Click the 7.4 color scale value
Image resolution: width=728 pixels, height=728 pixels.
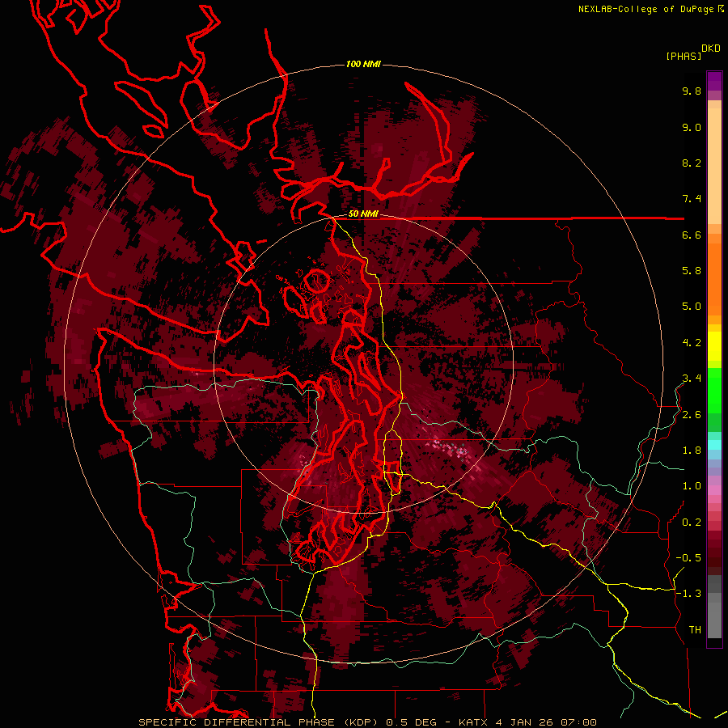(x=692, y=199)
